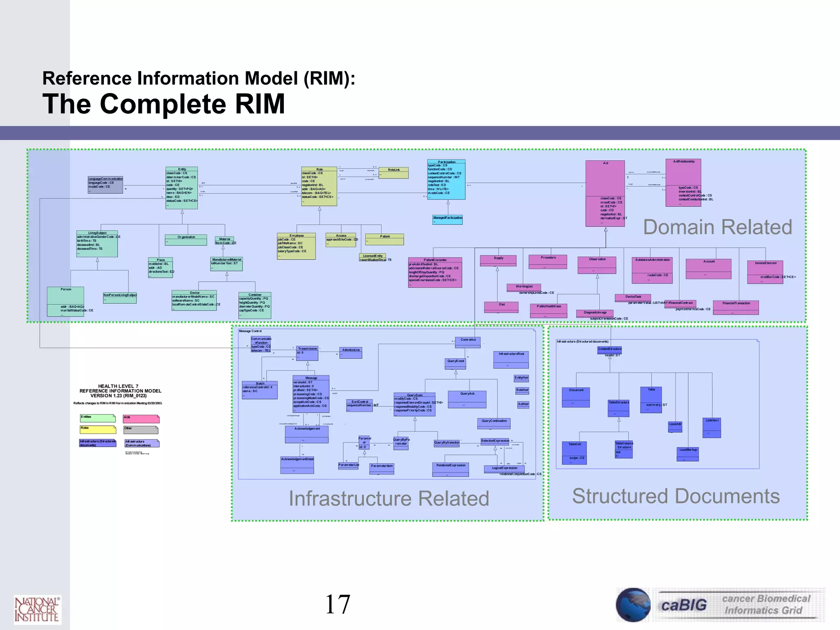The image size is (840, 630).
Task: Click the Participation class box
Action: pos(446,180)
